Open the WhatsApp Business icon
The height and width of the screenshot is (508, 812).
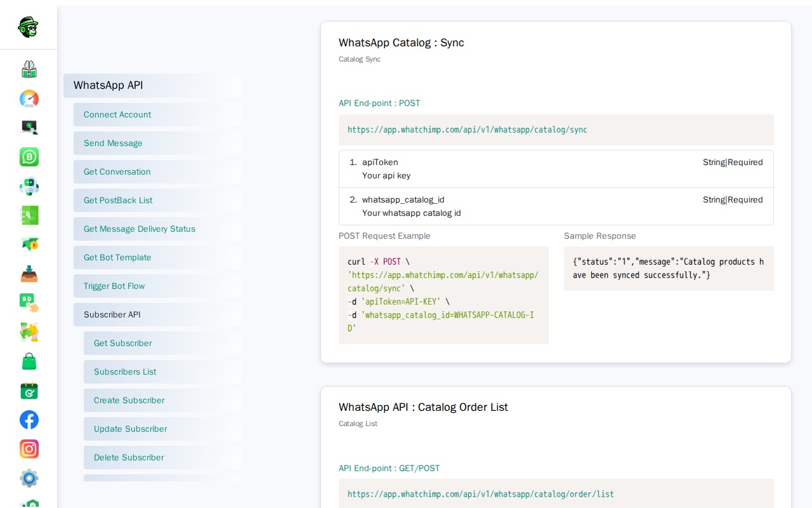29,157
